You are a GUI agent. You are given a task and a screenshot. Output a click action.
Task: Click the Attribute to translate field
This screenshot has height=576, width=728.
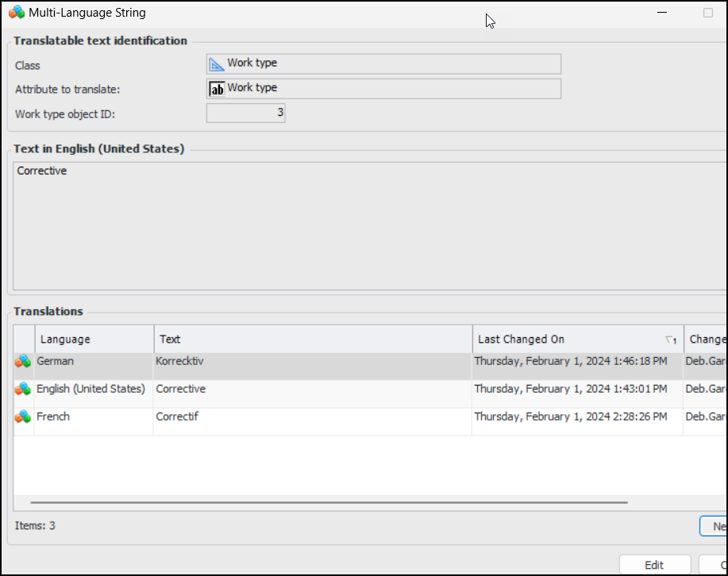(383, 89)
